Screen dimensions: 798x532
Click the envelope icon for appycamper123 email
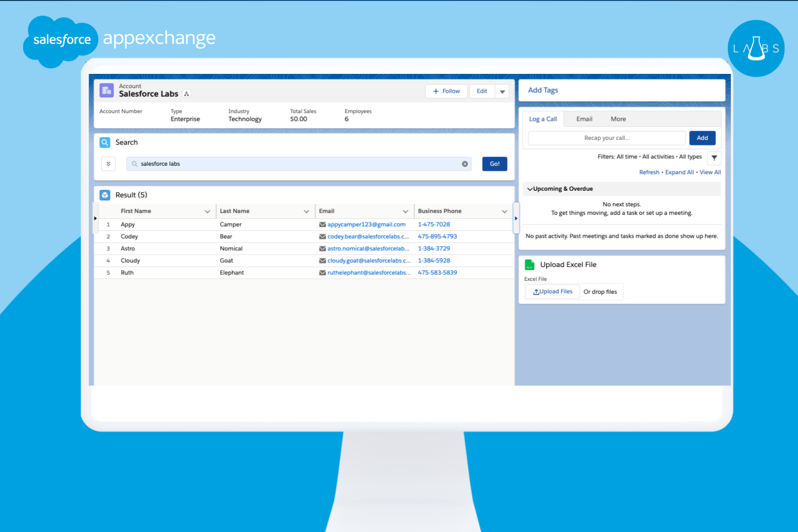point(322,224)
